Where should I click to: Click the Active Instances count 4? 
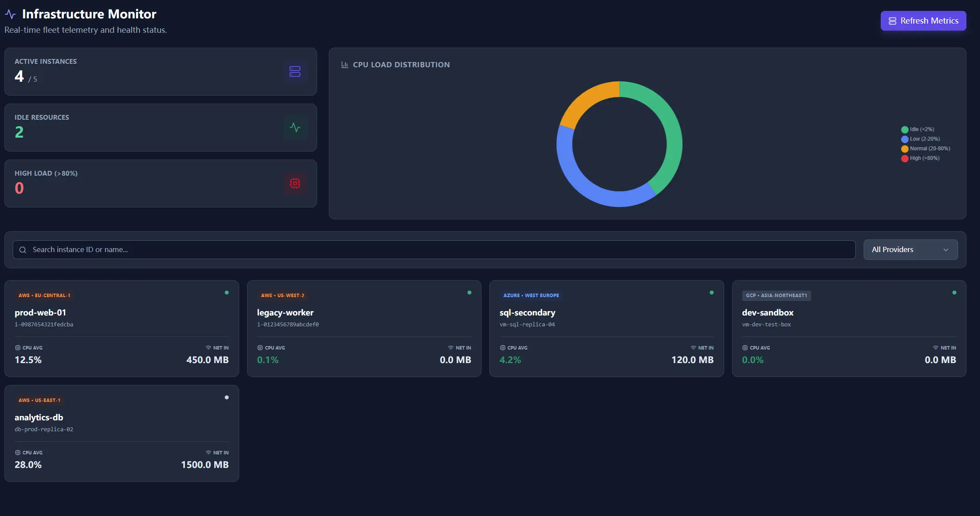pyautogui.click(x=19, y=76)
